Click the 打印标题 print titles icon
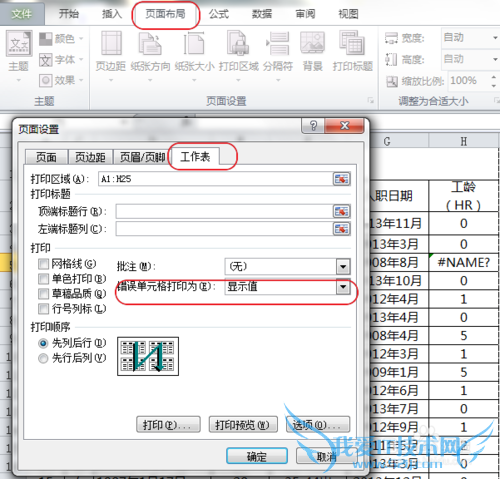 tap(352, 43)
